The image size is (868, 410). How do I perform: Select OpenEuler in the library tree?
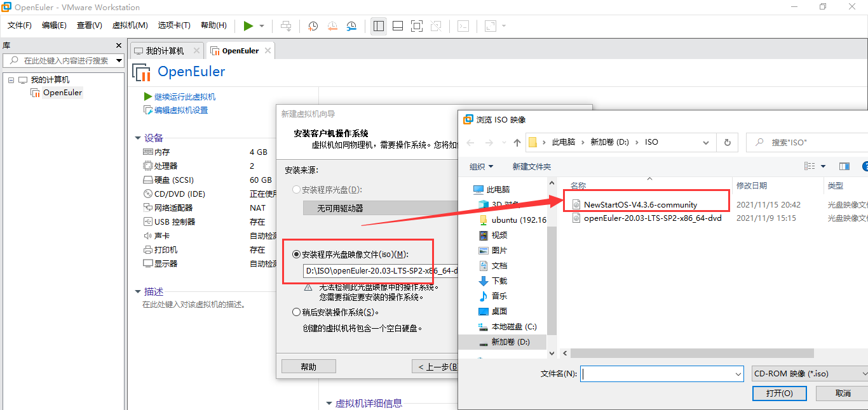click(62, 93)
